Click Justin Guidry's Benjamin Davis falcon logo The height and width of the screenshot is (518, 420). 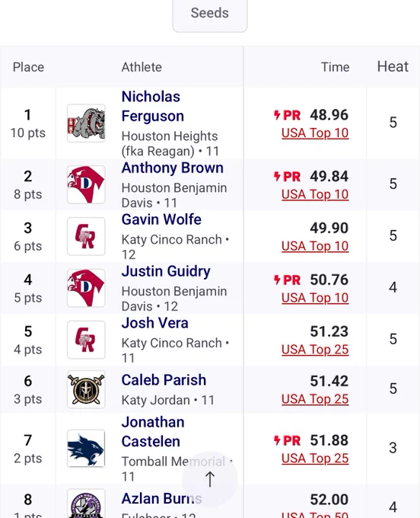[x=86, y=288]
